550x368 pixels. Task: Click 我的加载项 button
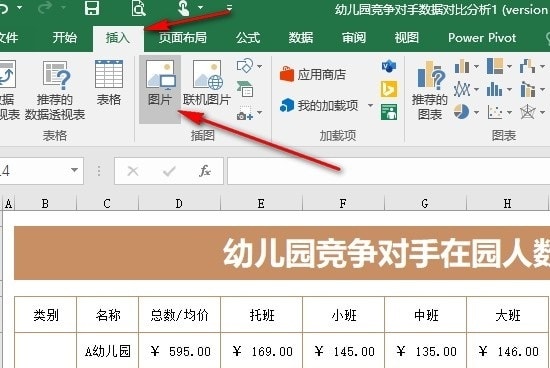(x=319, y=105)
